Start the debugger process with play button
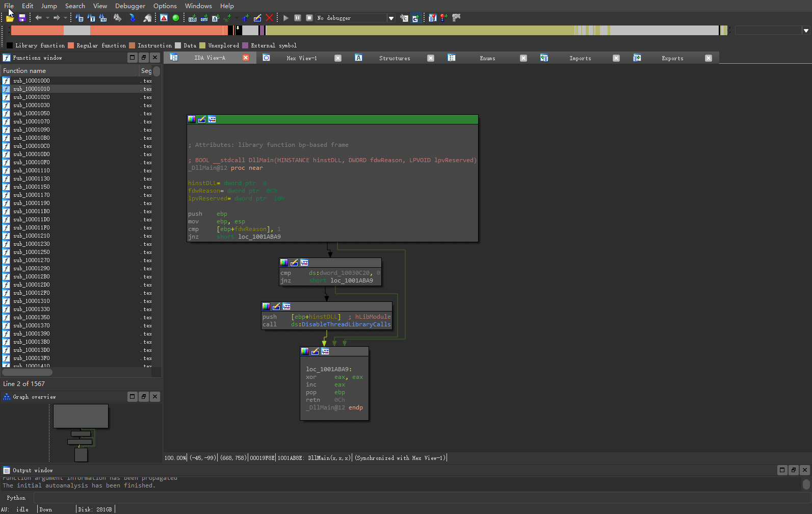The image size is (812, 514). 286,18
